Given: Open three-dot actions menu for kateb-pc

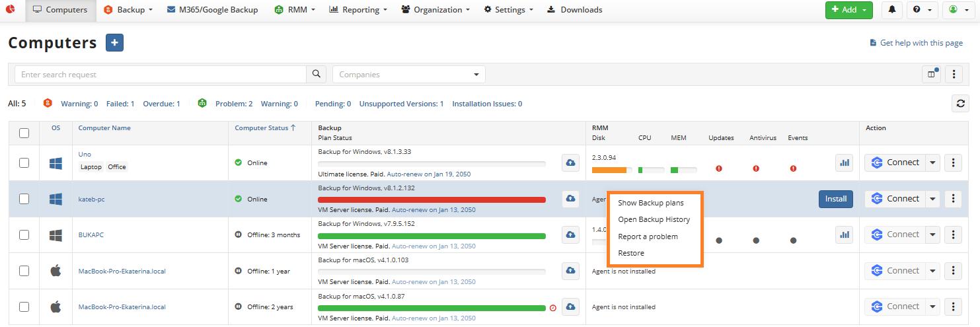Looking at the screenshot, I should (952, 199).
